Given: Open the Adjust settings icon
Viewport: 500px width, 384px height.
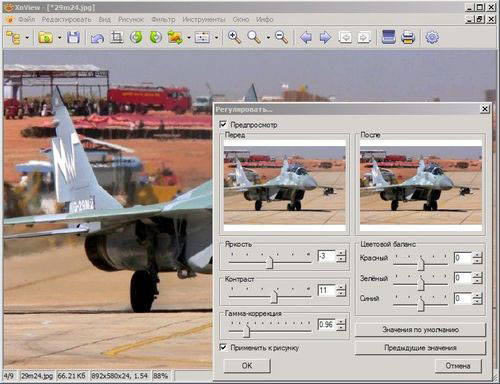Looking at the screenshot, I should coord(202,38).
